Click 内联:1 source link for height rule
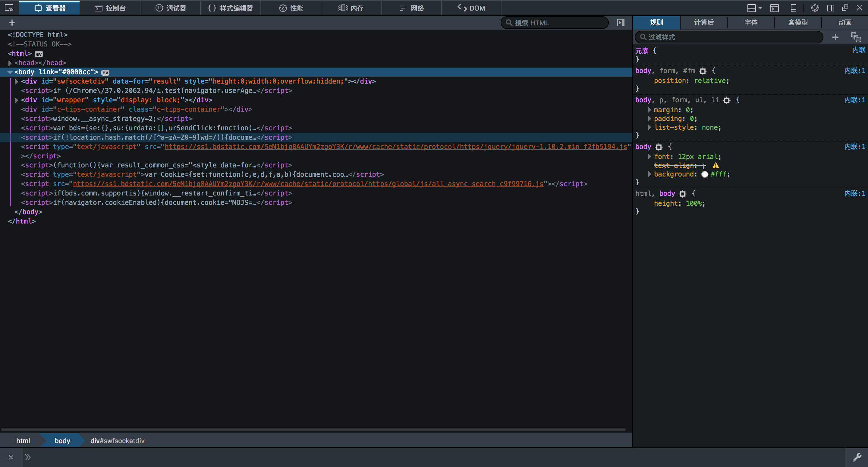The width and height of the screenshot is (868, 467). pyautogui.click(x=854, y=194)
